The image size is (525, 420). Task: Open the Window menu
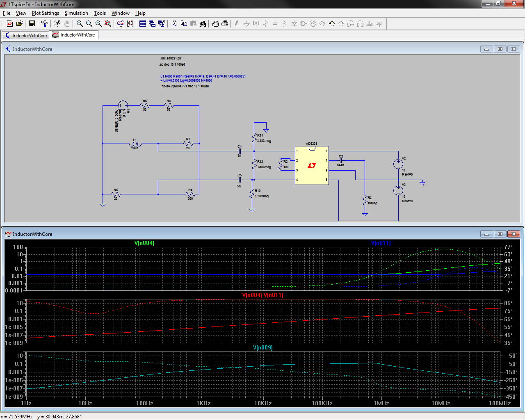coord(121,13)
